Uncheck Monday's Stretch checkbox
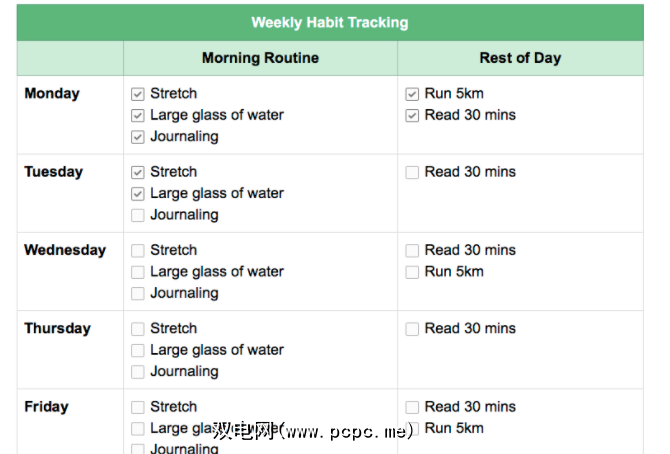This screenshot has width=670, height=454. pos(138,94)
